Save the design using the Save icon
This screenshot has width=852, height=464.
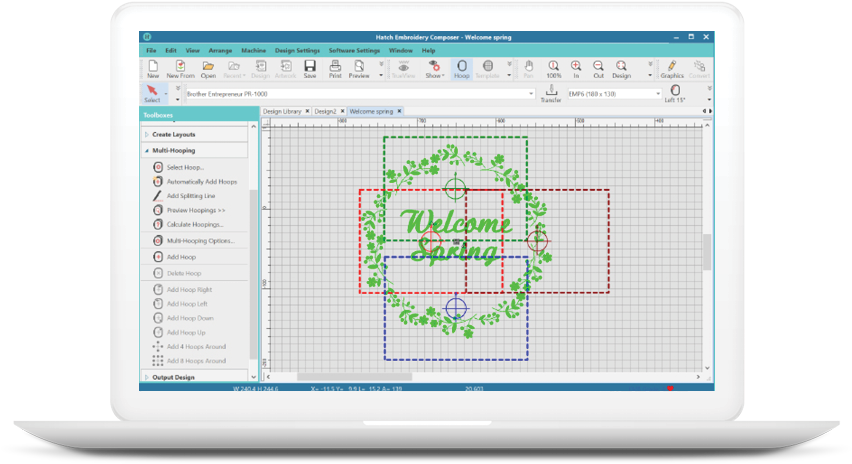(x=310, y=68)
